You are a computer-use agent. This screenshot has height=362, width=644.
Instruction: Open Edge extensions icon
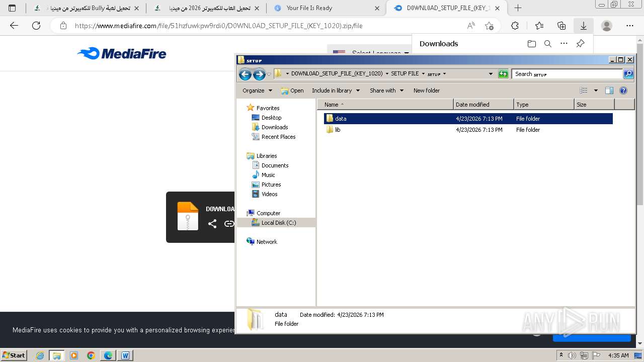pos(515,26)
